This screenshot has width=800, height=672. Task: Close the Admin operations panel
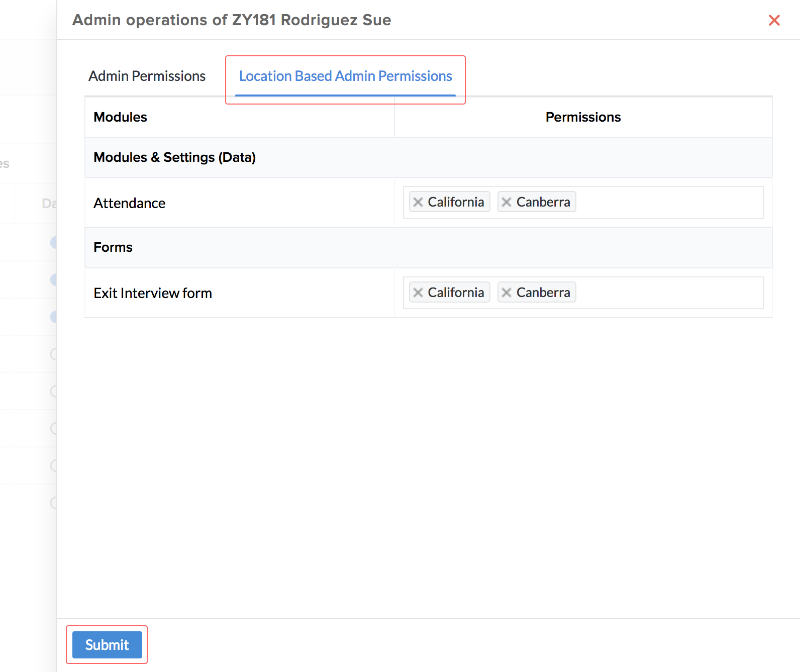tap(774, 20)
